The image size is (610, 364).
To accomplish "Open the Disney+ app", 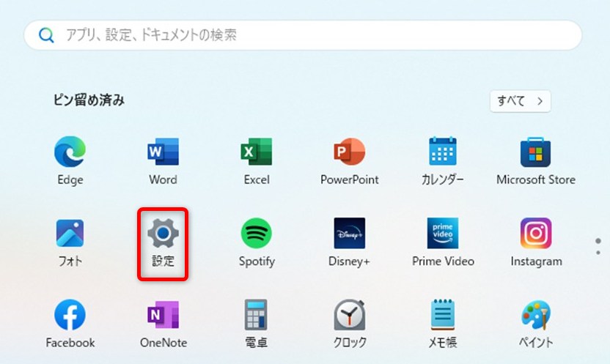I will pos(349,243).
